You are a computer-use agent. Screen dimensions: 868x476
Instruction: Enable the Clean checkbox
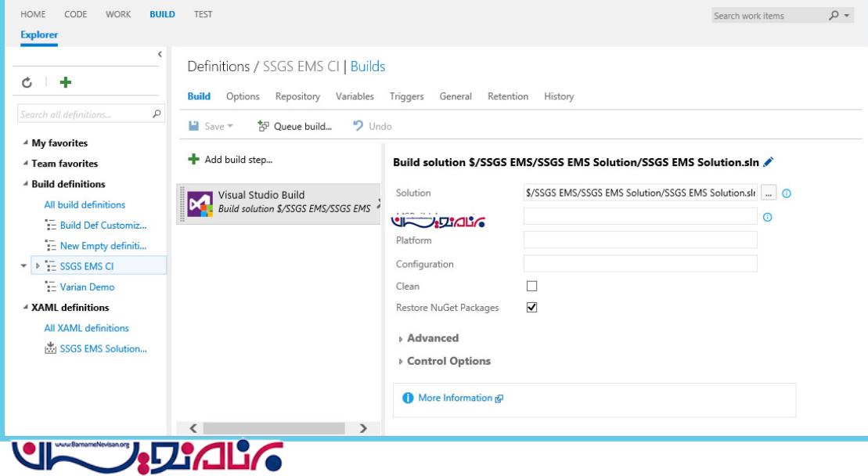point(532,287)
